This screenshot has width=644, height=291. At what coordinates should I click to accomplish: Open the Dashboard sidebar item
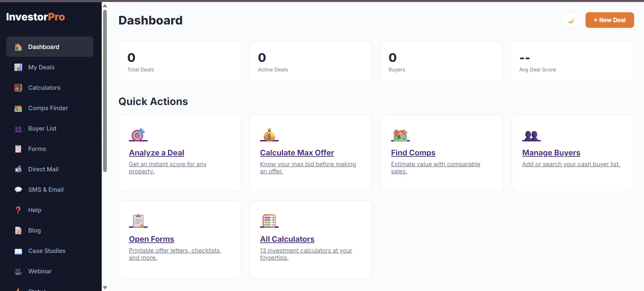click(x=50, y=47)
